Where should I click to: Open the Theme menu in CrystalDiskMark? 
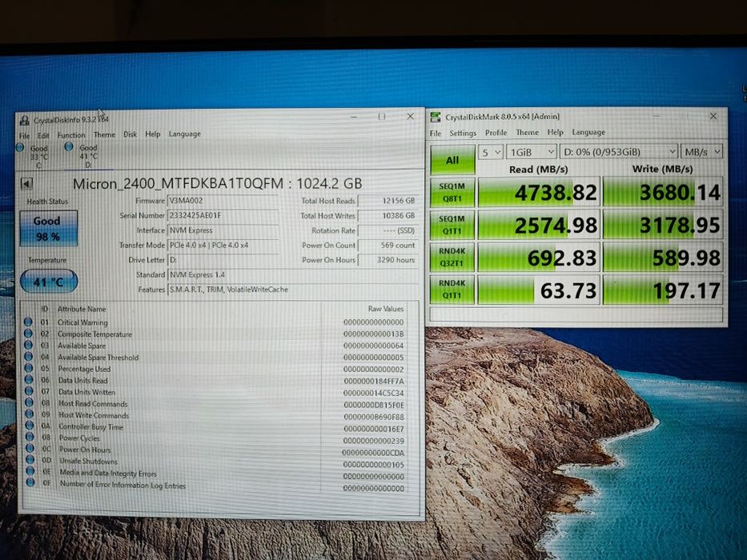coord(527,132)
